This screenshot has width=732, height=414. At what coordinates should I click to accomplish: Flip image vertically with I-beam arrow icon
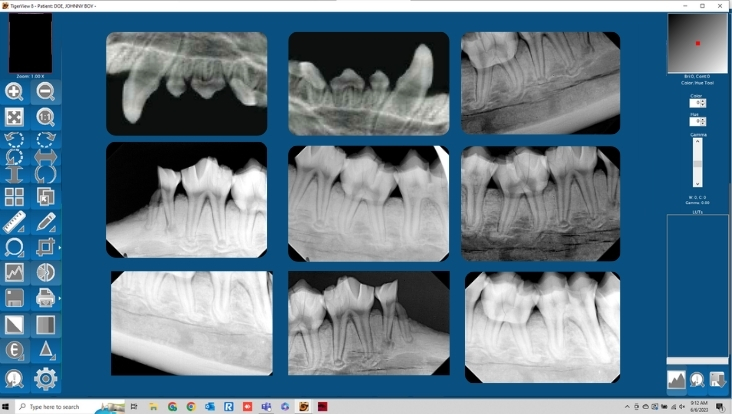coord(14,175)
